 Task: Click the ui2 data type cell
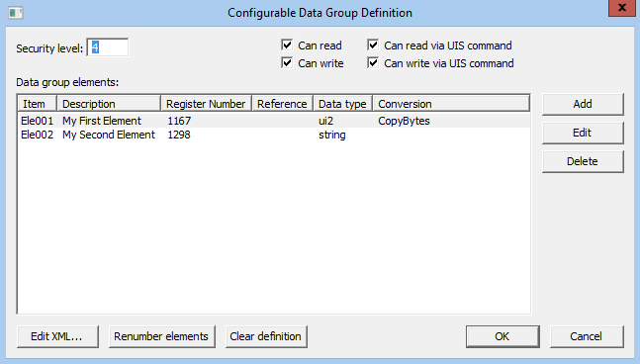click(x=326, y=121)
